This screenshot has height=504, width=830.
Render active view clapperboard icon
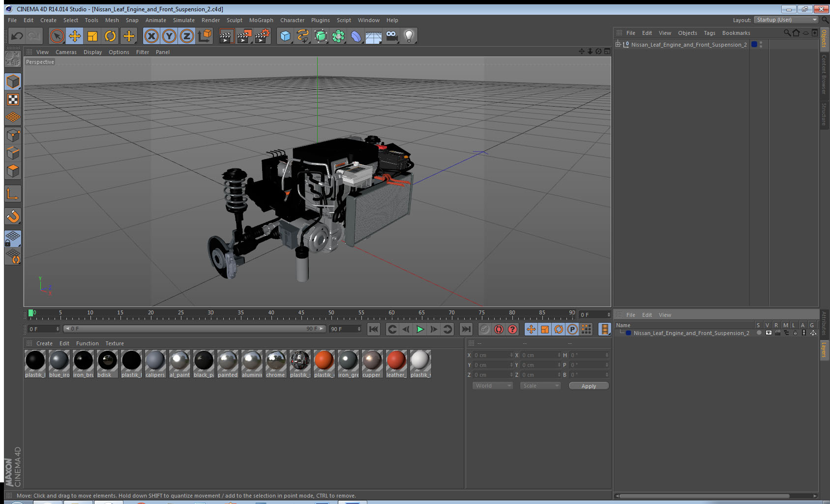(226, 36)
